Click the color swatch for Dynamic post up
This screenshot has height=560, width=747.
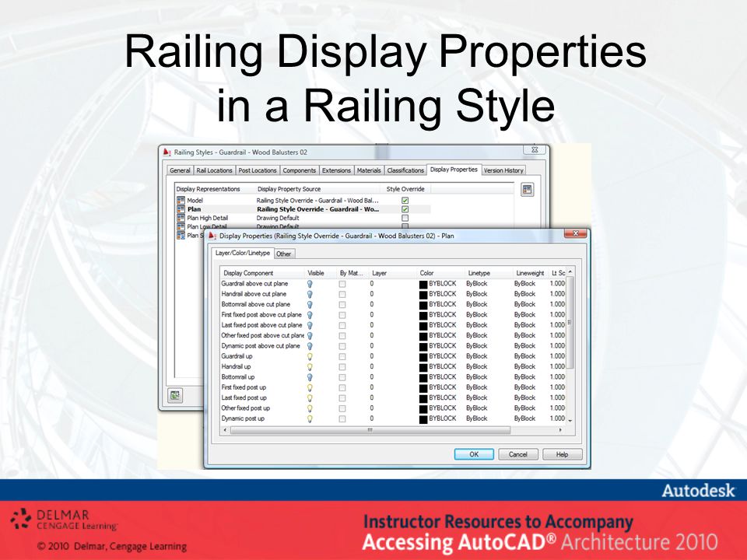423,419
